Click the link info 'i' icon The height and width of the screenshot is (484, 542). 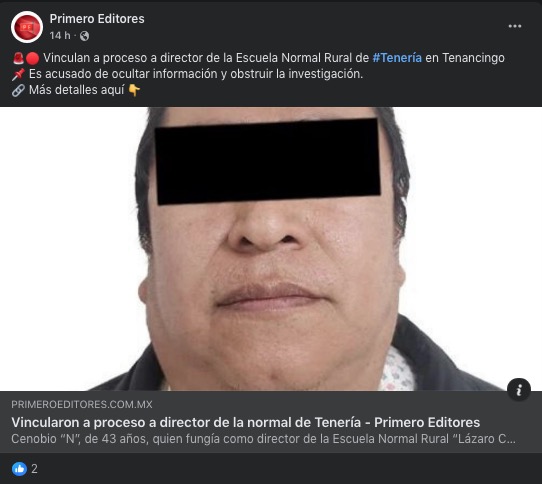click(518, 390)
